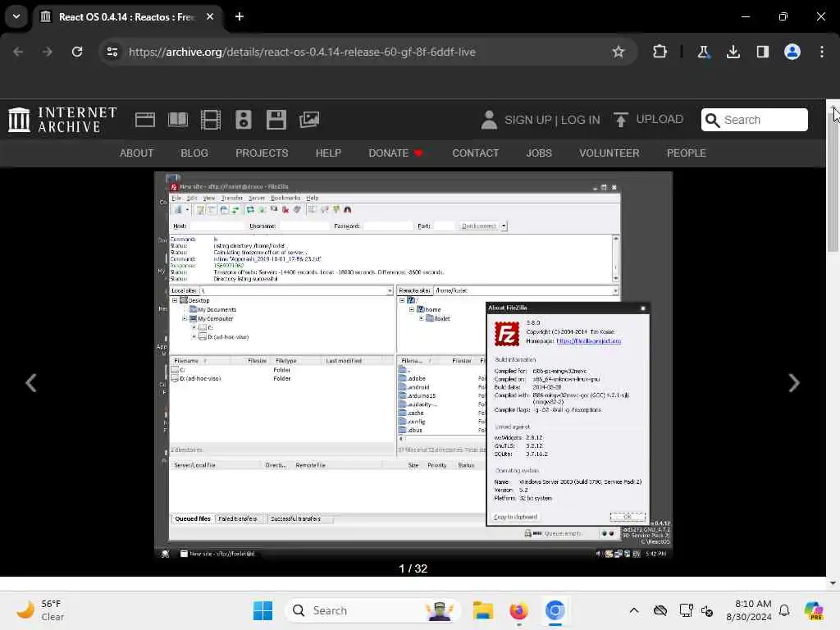Click the UPLOAD link
The image size is (840, 630).
tap(660, 119)
